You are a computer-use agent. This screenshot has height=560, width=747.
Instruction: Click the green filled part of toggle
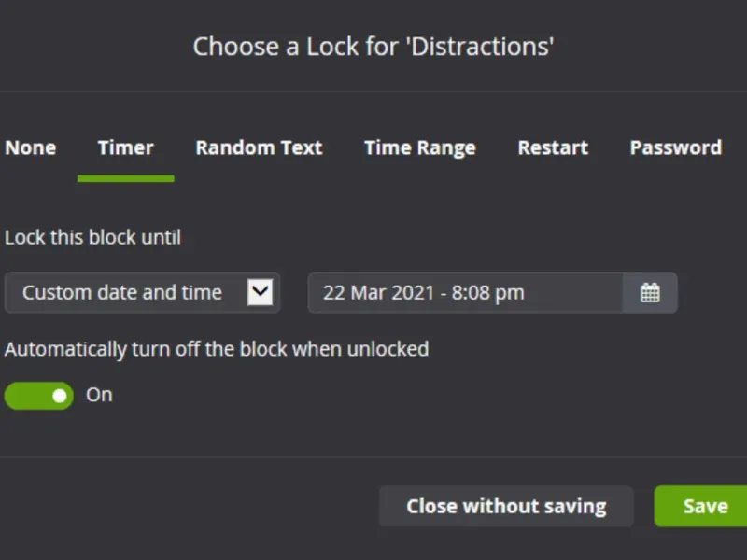26,396
